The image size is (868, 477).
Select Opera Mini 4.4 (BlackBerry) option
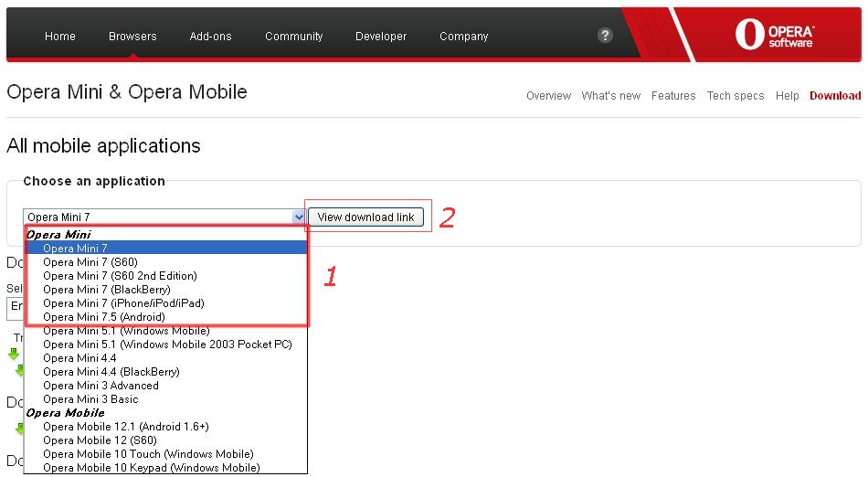[166, 372]
